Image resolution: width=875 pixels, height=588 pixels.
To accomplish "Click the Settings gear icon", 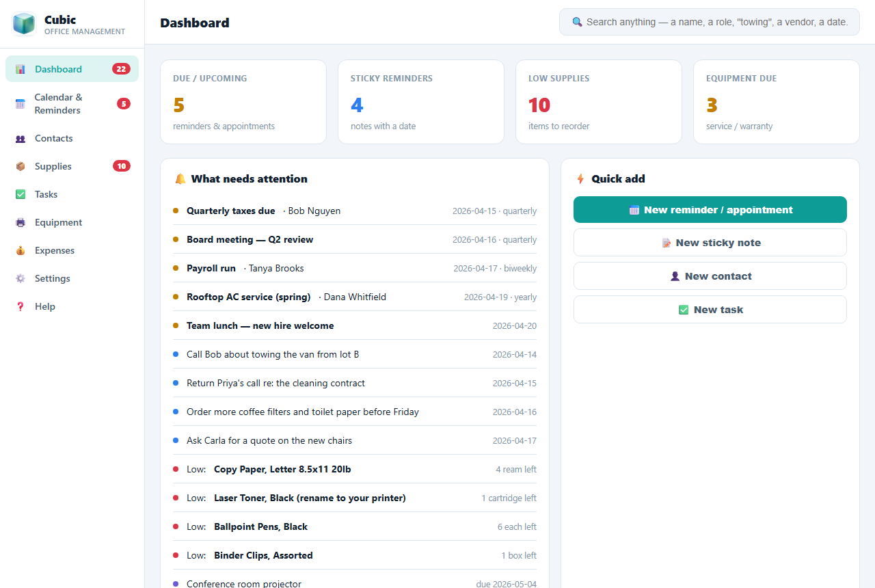I will tap(21, 279).
